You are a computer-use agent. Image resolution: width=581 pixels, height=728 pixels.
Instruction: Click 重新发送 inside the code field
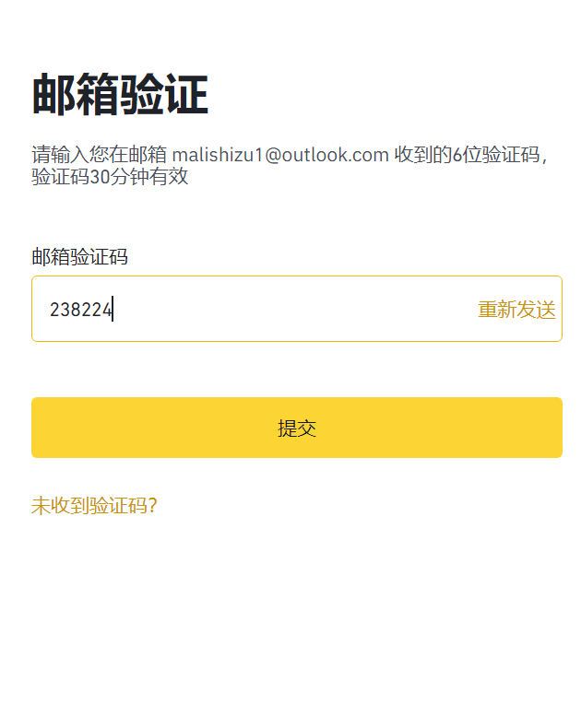click(516, 310)
